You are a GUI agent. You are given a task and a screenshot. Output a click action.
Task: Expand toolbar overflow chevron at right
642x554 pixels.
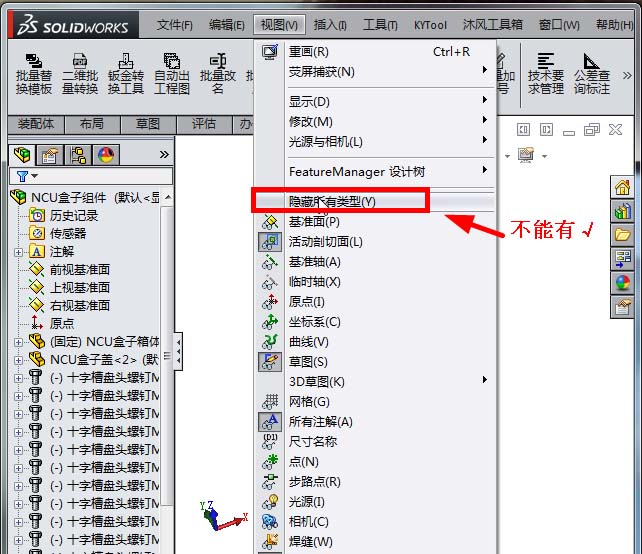(627, 75)
